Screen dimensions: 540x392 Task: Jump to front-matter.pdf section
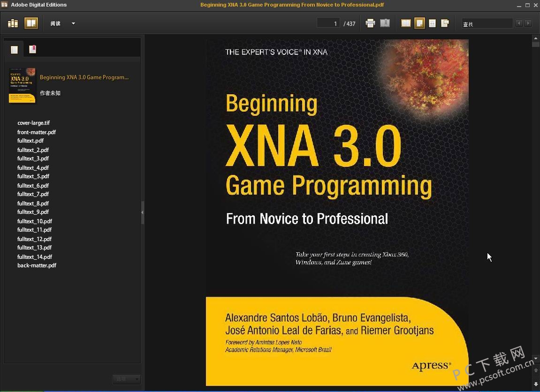pos(37,132)
